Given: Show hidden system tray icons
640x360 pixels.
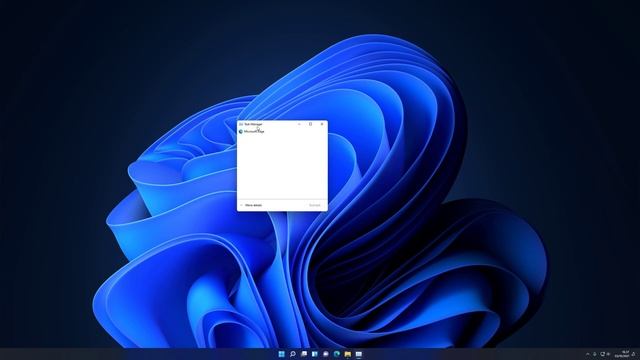Looking at the screenshot, I should [588, 354].
